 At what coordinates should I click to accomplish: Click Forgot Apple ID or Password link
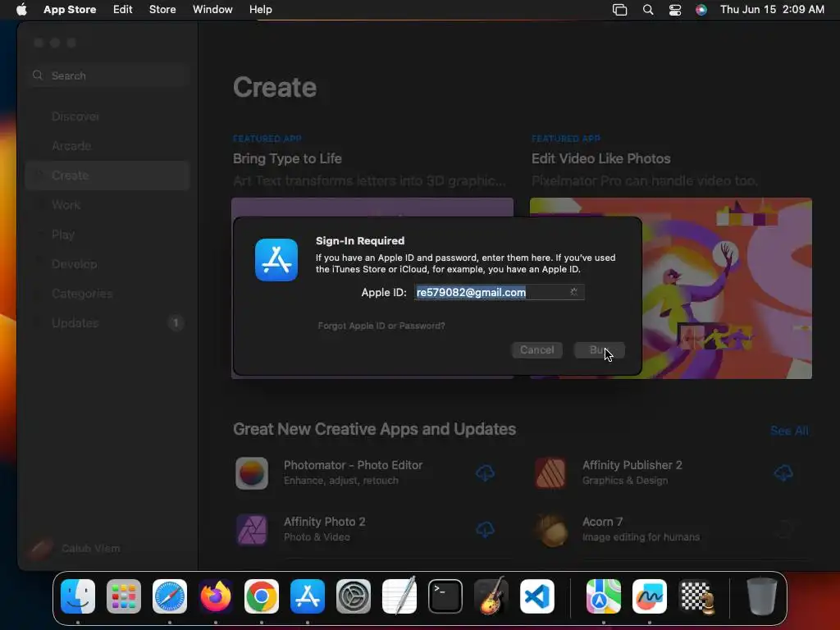(x=381, y=326)
